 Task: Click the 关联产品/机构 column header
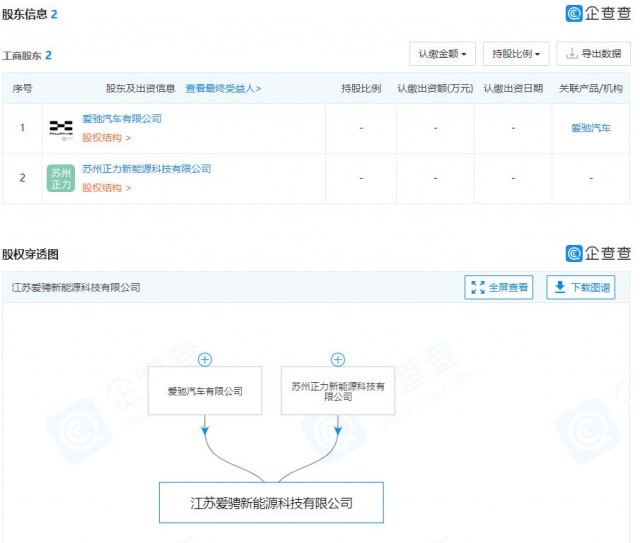click(x=591, y=88)
